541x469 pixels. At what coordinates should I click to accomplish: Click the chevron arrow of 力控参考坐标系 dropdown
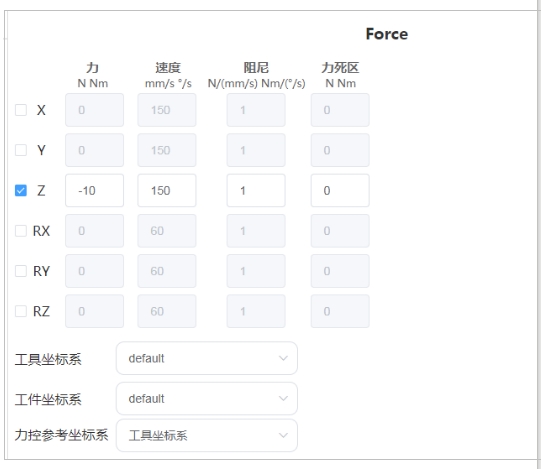point(283,436)
